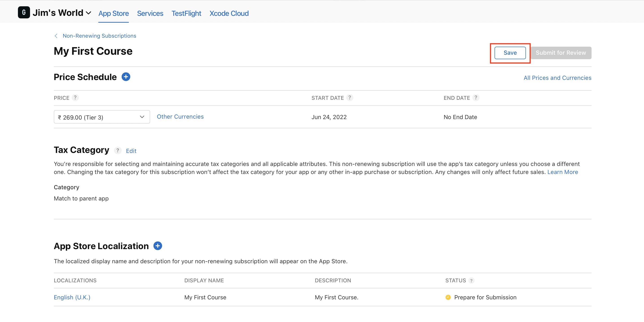Open the START DATE help icon

tap(350, 98)
